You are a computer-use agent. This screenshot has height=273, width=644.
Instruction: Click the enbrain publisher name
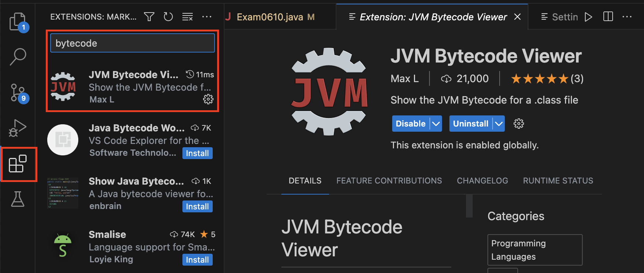[x=105, y=206]
